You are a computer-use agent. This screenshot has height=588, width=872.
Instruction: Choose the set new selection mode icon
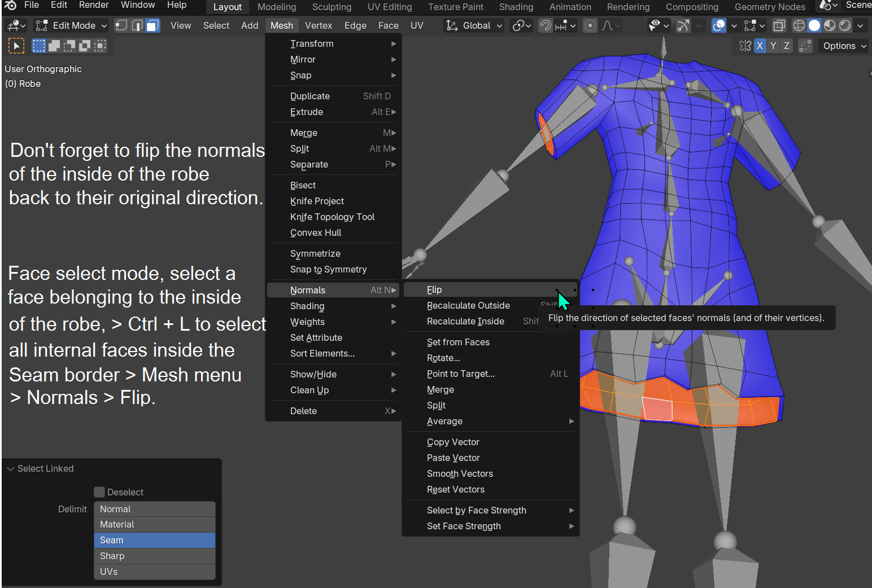39,46
